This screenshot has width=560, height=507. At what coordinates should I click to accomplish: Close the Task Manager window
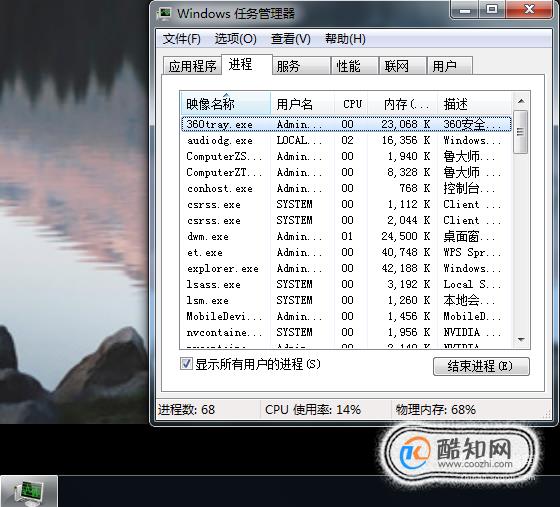[x=529, y=9]
